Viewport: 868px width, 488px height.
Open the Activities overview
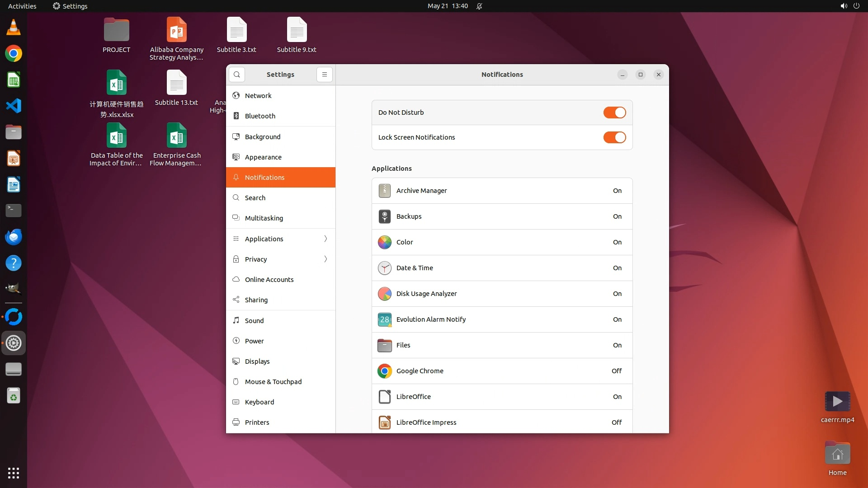click(x=22, y=6)
